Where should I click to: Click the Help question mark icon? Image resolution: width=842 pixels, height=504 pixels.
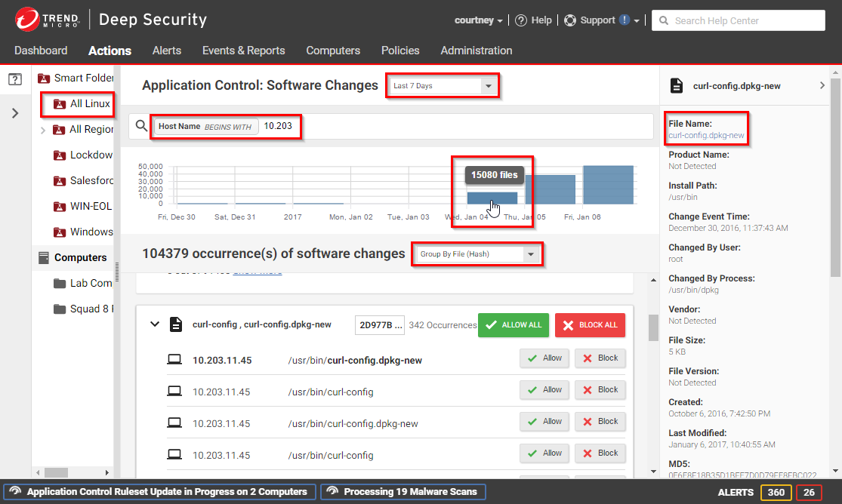pyautogui.click(x=521, y=20)
